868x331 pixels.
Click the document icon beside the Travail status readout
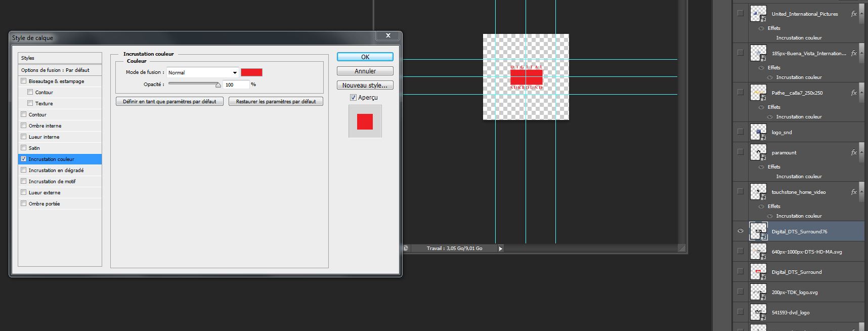406,248
